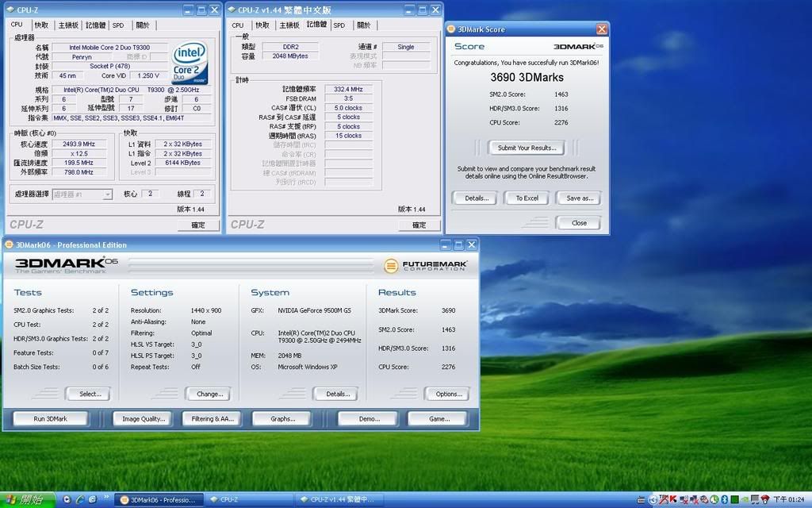The height and width of the screenshot is (508, 812).
Task: Click the Futuremark Corporation logo
Action: point(426,265)
